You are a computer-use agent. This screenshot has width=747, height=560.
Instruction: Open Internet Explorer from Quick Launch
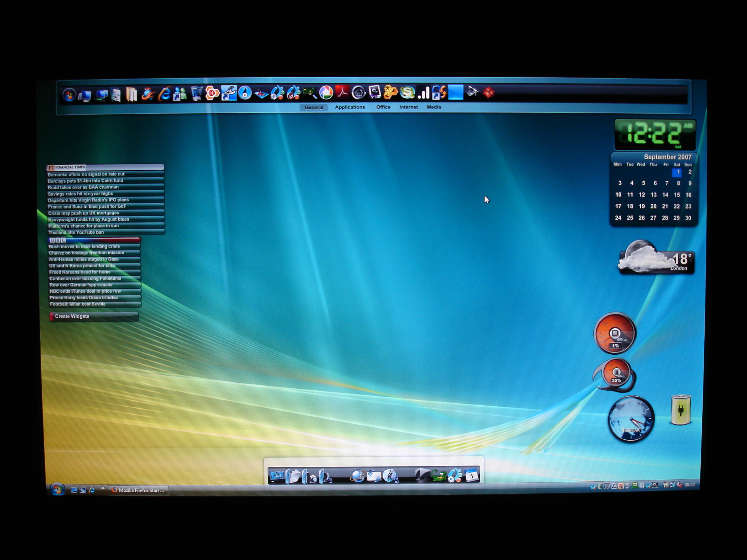92,490
